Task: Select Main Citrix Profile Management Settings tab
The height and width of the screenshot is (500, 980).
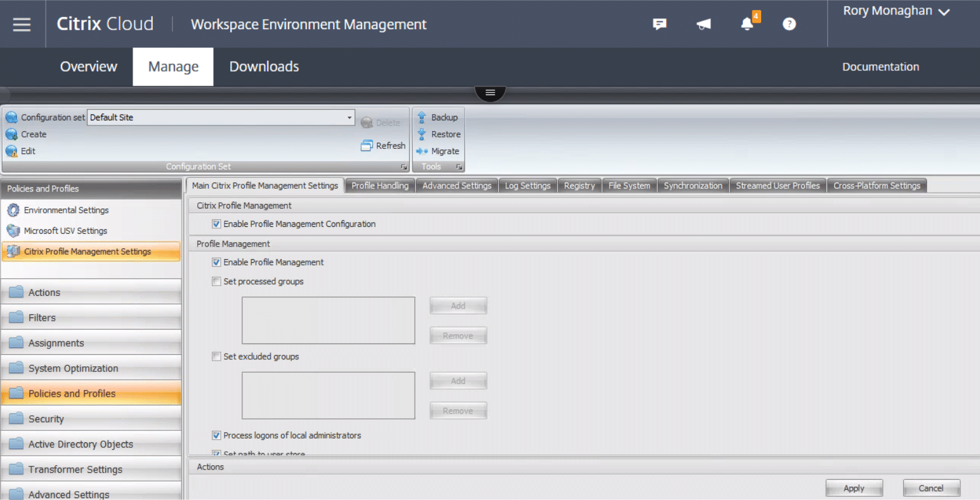Action: point(265,185)
